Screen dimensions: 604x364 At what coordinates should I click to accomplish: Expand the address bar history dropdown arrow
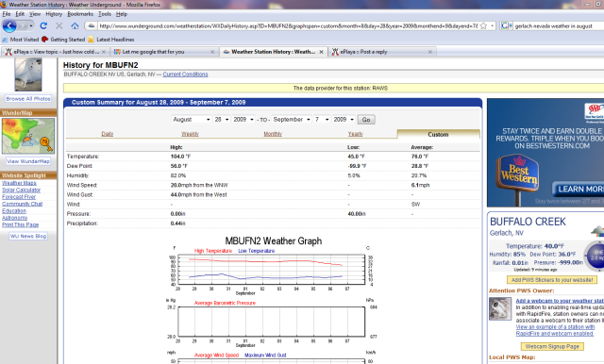(x=493, y=25)
